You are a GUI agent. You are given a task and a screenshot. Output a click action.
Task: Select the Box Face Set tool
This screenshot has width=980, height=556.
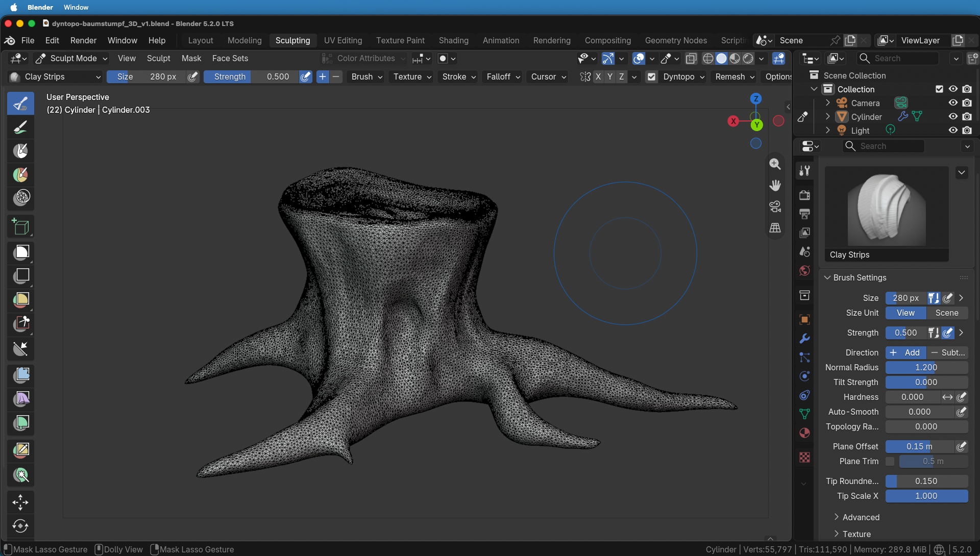pyautogui.click(x=20, y=300)
